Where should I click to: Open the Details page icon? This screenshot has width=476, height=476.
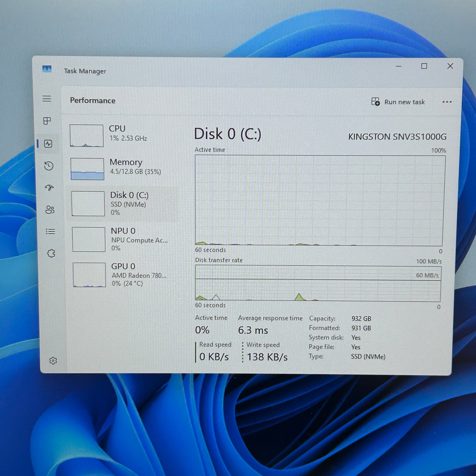[50, 231]
